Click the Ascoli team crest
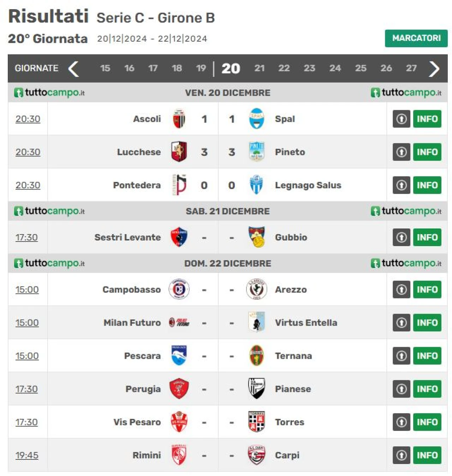The image size is (452, 476). click(x=179, y=119)
